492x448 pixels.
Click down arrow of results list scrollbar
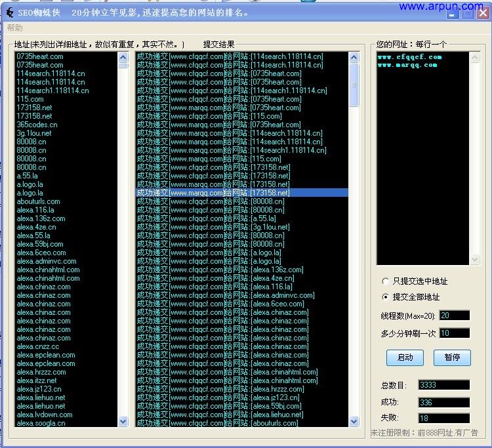pos(354,421)
